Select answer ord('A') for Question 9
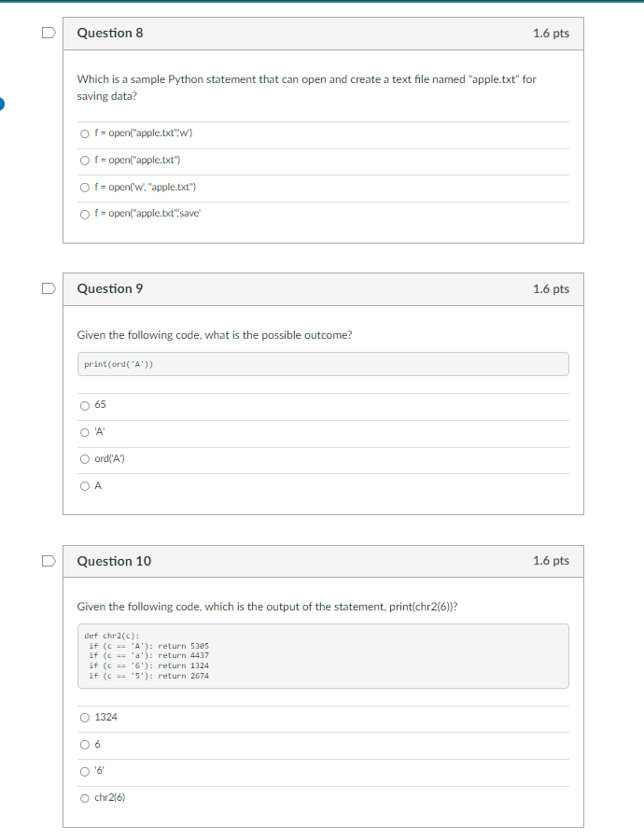Image resolution: width=644 pixels, height=840 pixels. pos(85,458)
